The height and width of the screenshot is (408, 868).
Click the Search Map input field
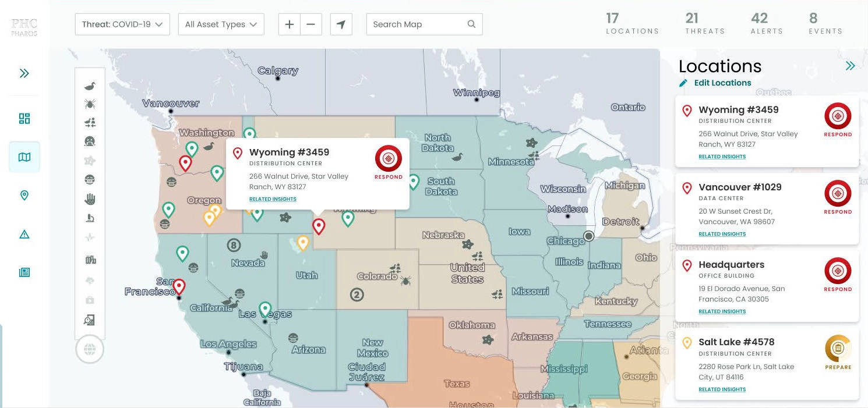[x=417, y=24]
